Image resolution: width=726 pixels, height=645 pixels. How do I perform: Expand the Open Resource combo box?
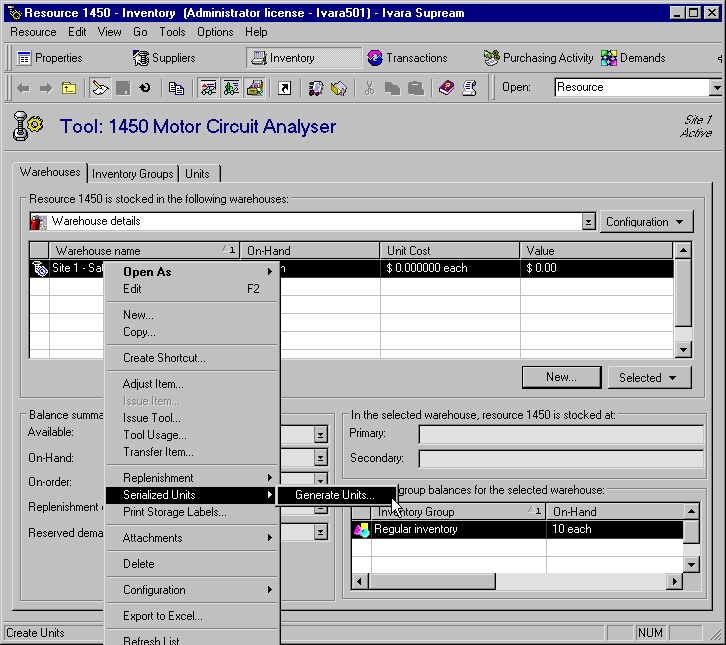pos(716,88)
